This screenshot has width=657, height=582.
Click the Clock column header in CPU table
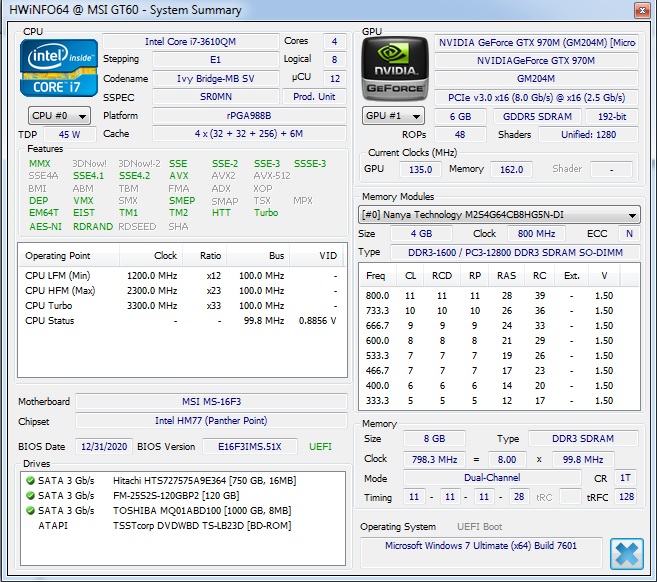pos(151,256)
